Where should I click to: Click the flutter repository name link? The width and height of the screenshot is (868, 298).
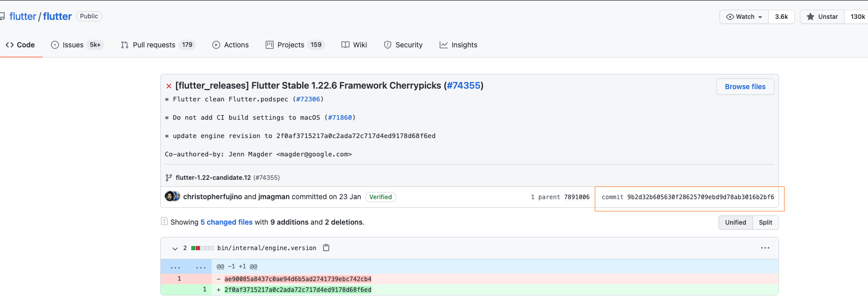click(x=57, y=16)
